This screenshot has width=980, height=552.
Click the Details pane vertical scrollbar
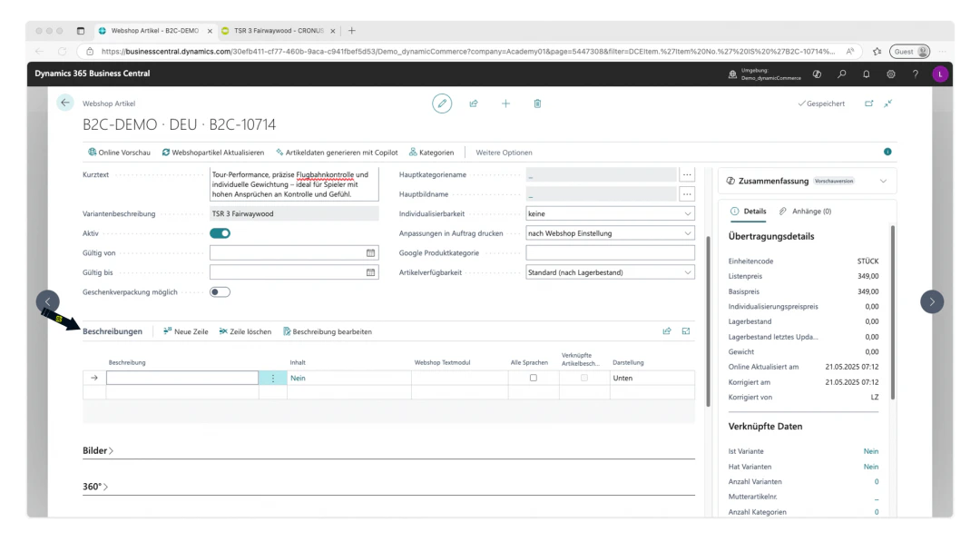(893, 312)
